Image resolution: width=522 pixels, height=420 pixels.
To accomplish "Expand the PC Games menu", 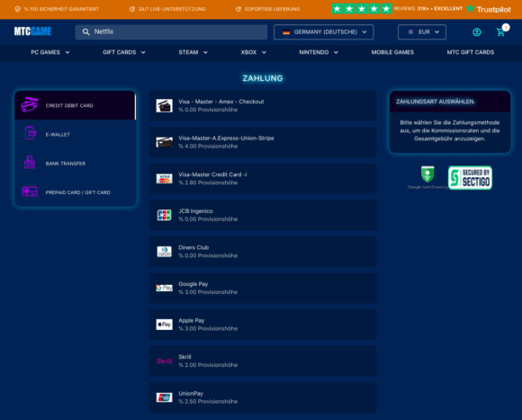I will pyautogui.click(x=50, y=52).
